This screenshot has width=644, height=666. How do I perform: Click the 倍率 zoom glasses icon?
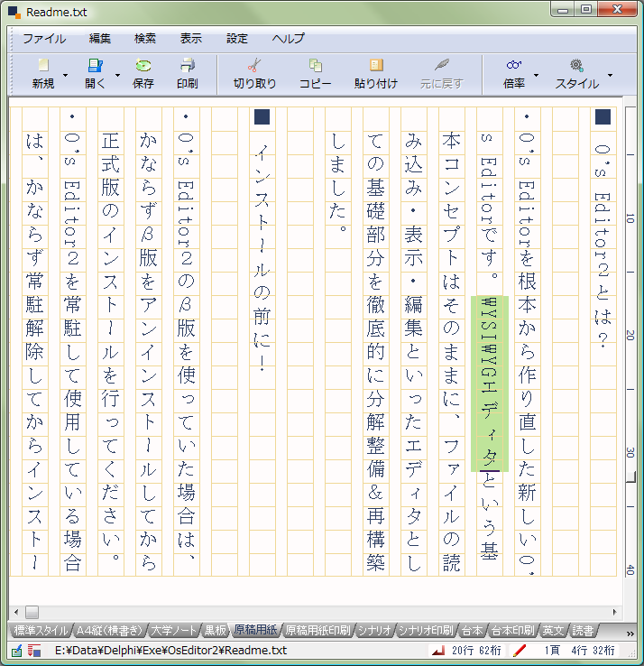click(x=514, y=65)
